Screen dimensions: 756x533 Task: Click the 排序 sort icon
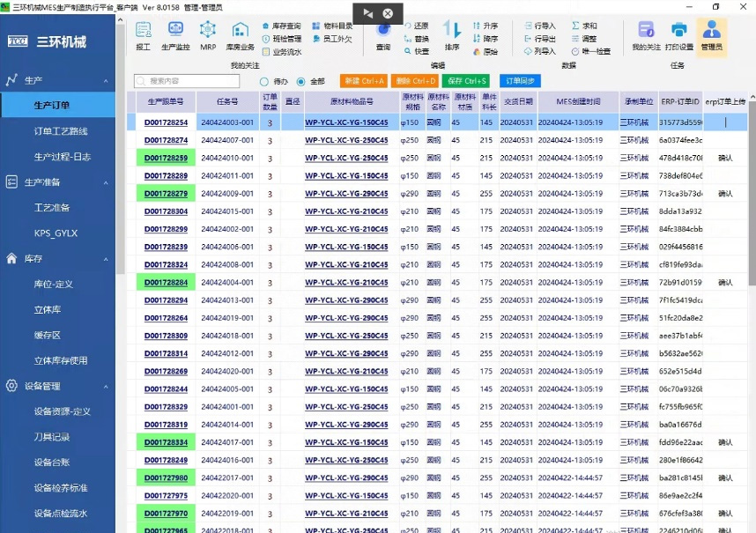pyautogui.click(x=452, y=35)
